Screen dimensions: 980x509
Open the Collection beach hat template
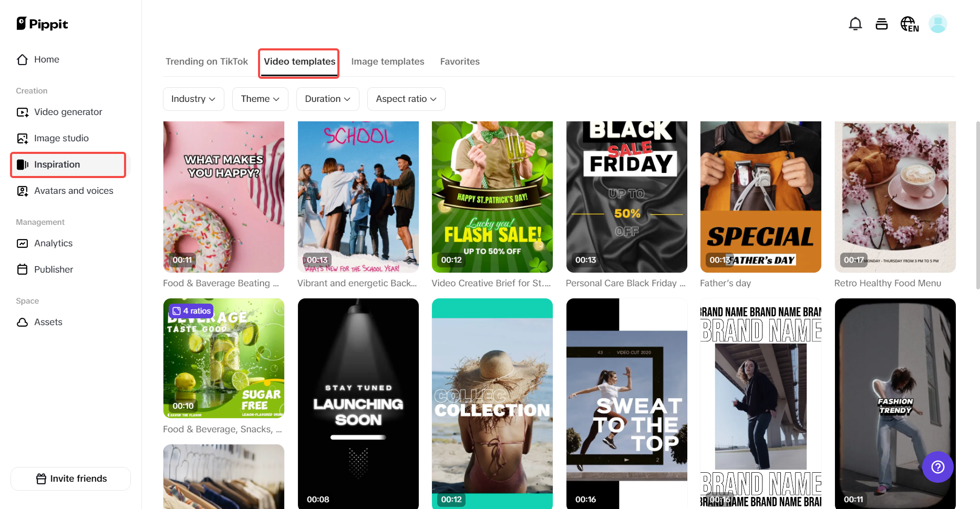coord(492,403)
